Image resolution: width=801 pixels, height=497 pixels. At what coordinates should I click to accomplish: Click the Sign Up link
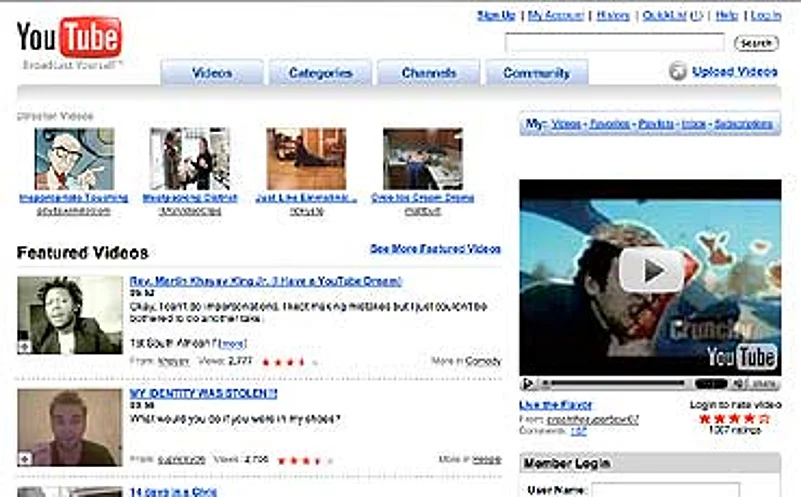[496, 16]
